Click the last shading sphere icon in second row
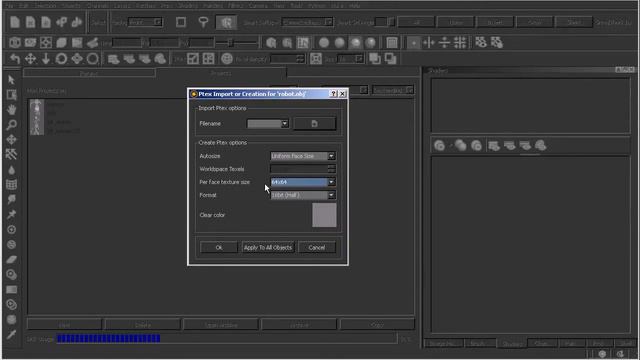The width and height of the screenshot is (640, 360). click(x=371, y=42)
